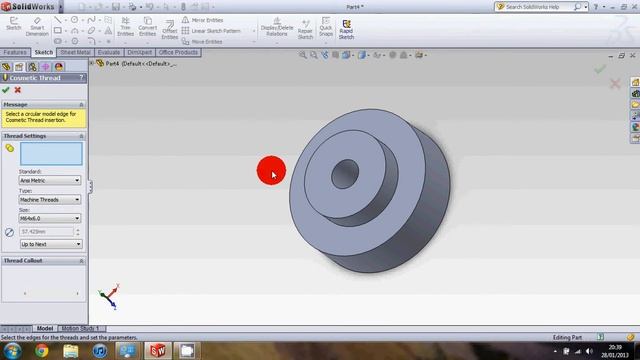Viewport: 640px width, 360px height.
Task: Click Zoom to Fit in view toolbar
Action: (302, 55)
